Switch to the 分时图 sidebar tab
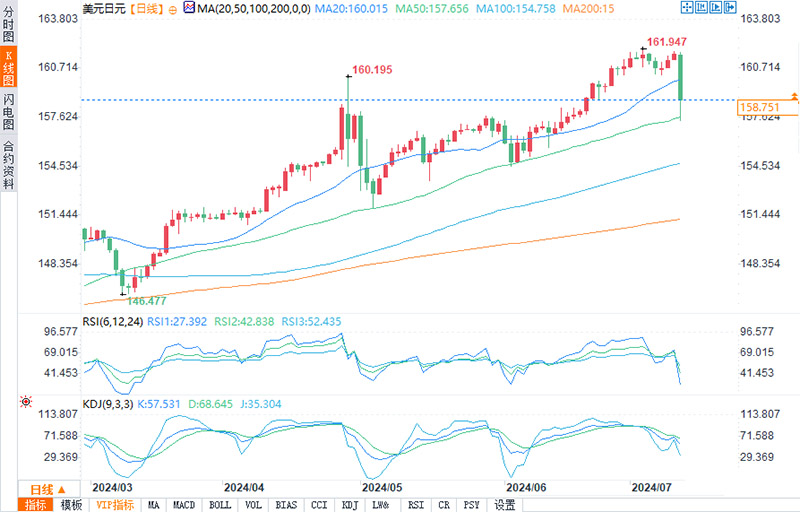Image resolution: width=800 pixels, height=512 pixels. pyautogui.click(x=9, y=24)
